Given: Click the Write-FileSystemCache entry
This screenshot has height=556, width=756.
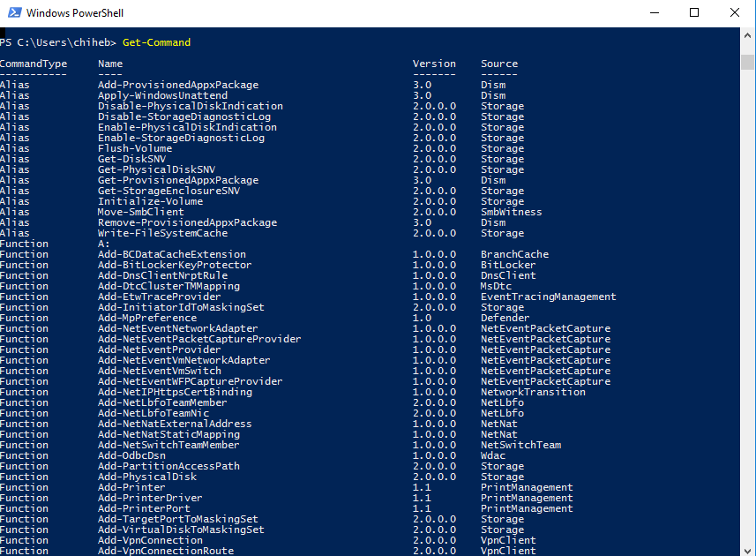Looking at the screenshot, I should tap(162, 233).
